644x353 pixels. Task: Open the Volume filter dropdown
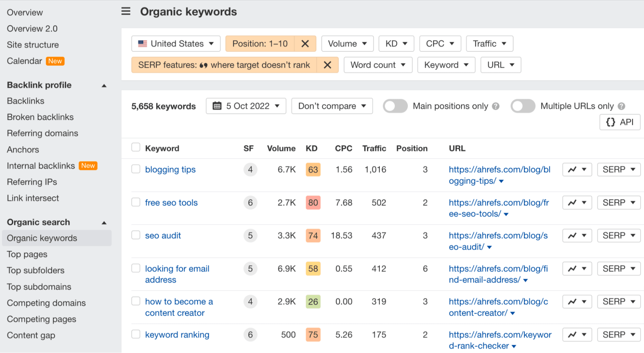(347, 44)
